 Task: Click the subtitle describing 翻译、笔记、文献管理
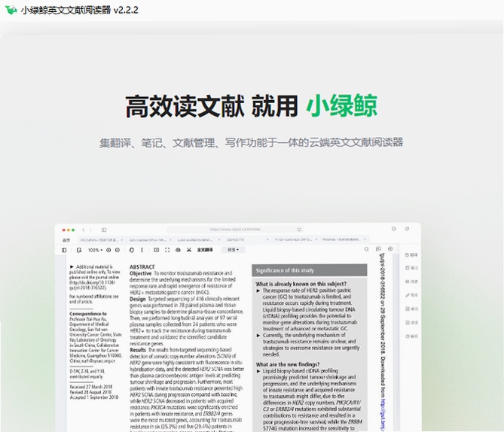(x=251, y=142)
